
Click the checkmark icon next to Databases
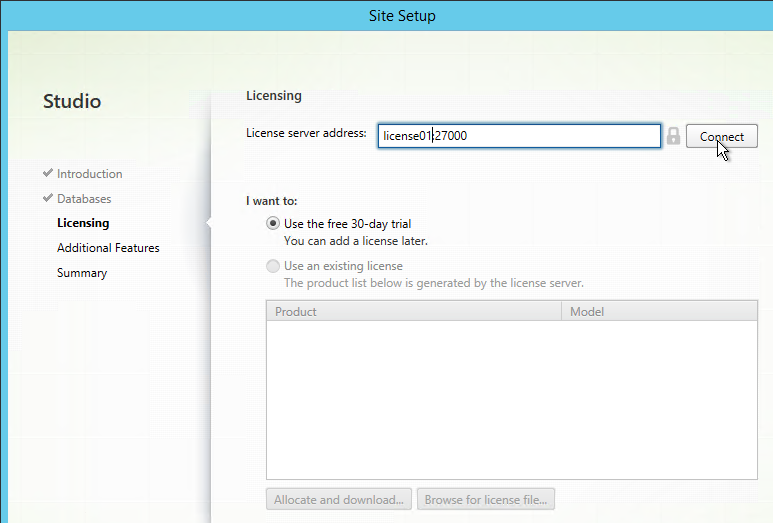tap(48, 198)
